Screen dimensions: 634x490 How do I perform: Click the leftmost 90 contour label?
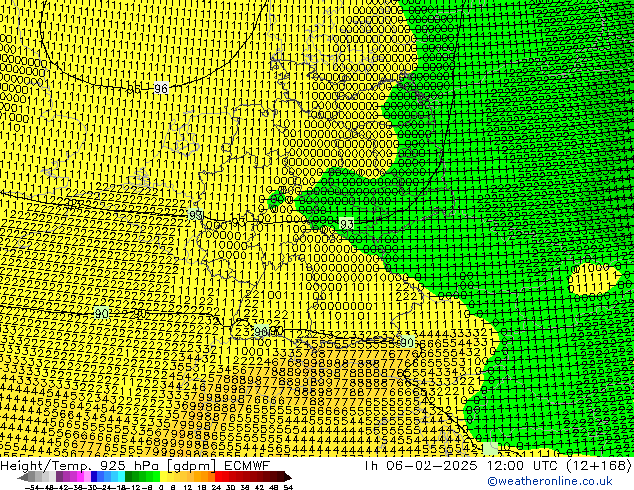click(101, 313)
